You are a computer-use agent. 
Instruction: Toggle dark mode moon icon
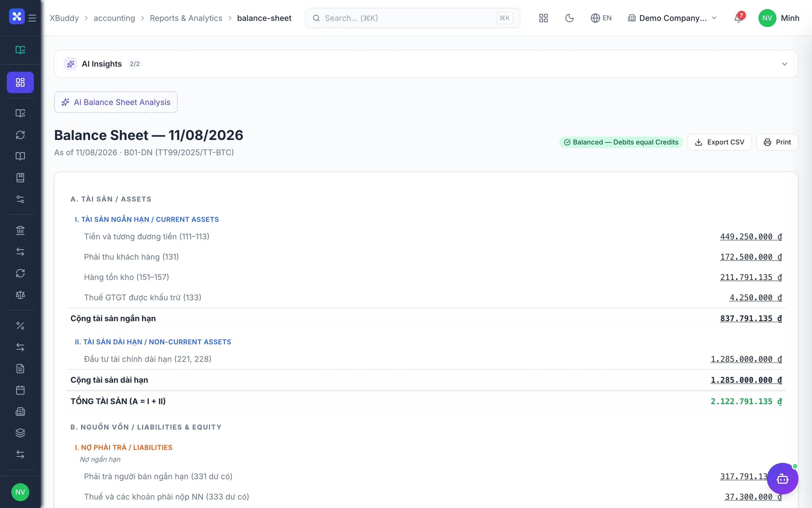tap(570, 18)
